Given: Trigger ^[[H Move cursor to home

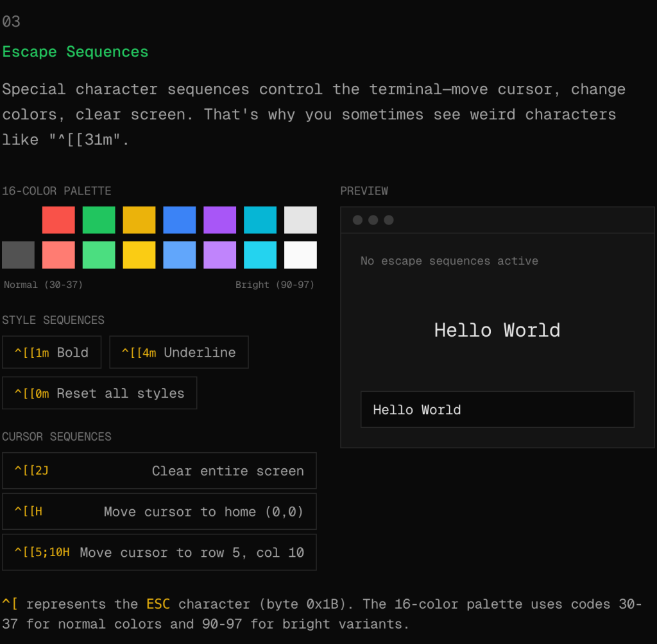Looking at the screenshot, I should pyautogui.click(x=159, y=511).
